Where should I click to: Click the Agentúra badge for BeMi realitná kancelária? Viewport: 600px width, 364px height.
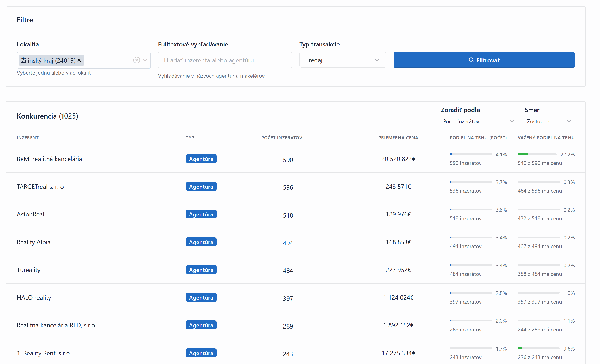[201, 159]
